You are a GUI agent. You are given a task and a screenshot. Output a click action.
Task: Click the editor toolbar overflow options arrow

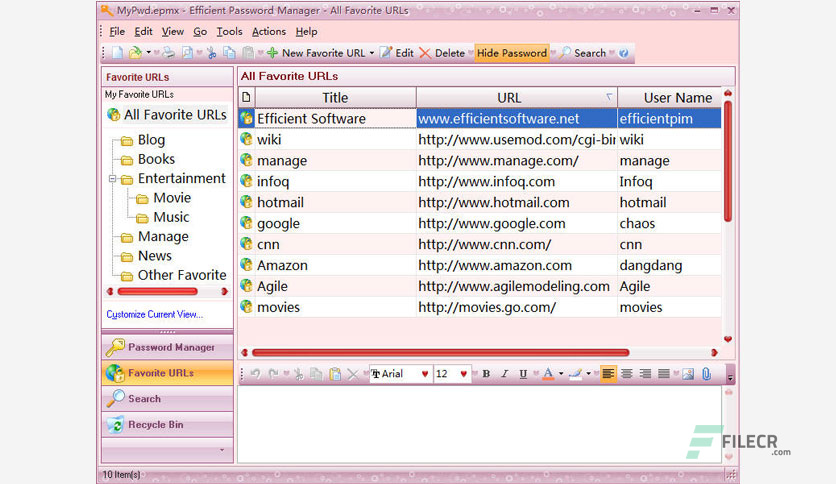(730, 374)
